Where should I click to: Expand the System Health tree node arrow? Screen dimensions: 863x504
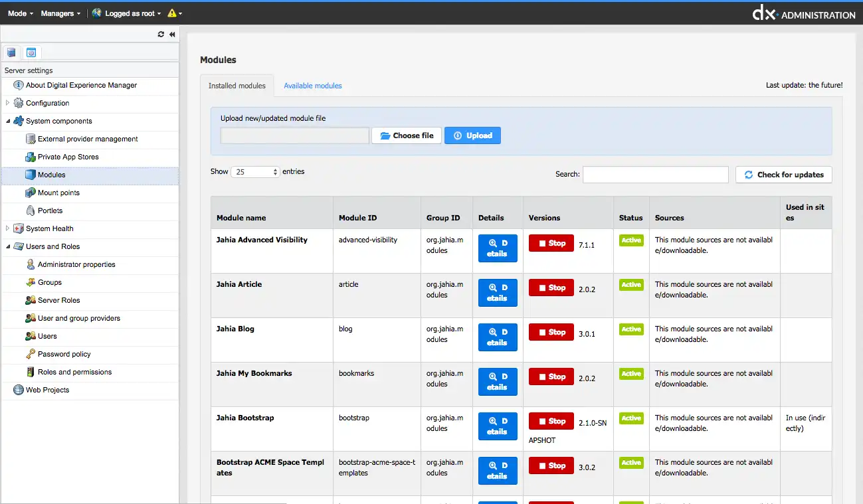[8, 228]
